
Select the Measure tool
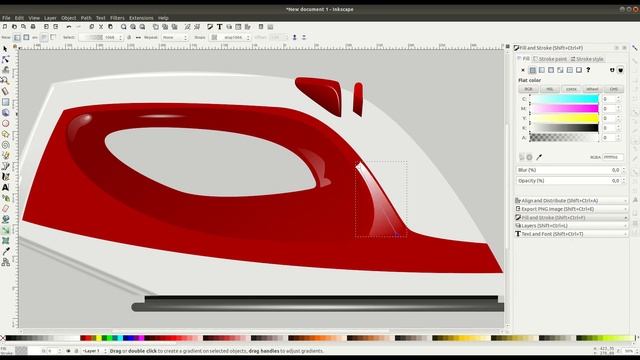5,91
